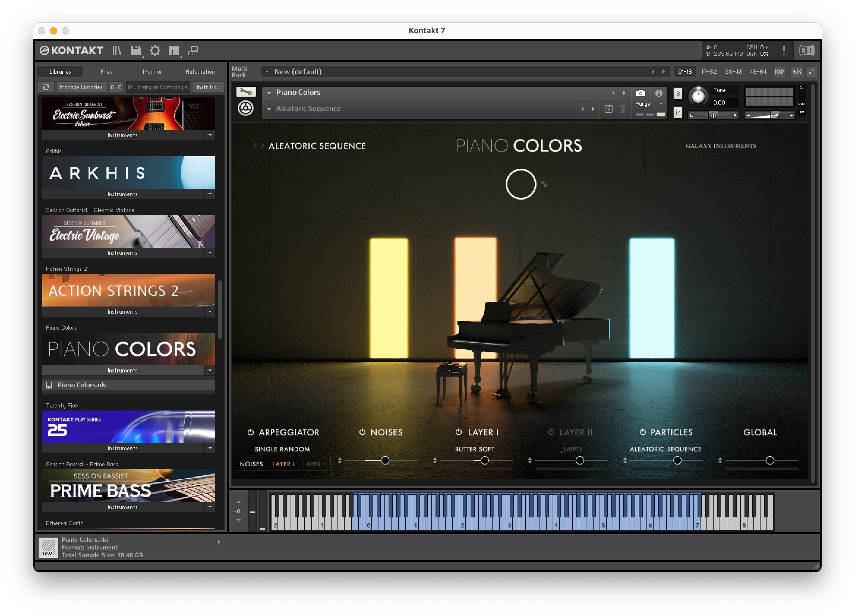855x616 pixels.
Task: Toggle the PV button on the instrument
Action: (x=802, y=112)
